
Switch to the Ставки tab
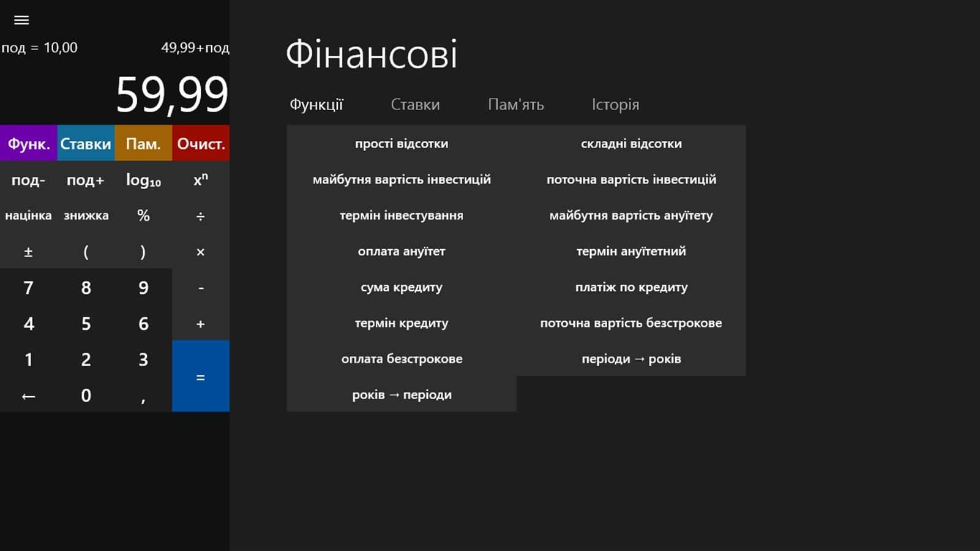pyautogui.click(x=415, y=105)
